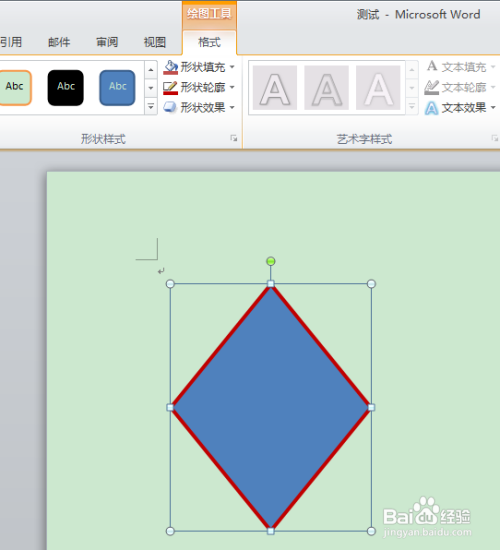The width and height of the screenshot is (500, 550).
Task: Open 形状样式 dialog launcher
Action: point(234,139)
